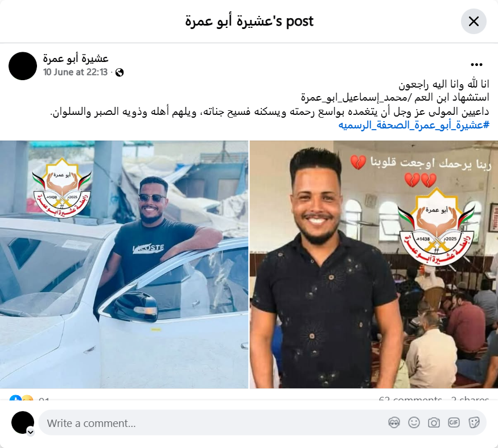Click the blue Arabic hashtag link
The height and width of the screenshot is (448, 498).
[x=414, y=125]
